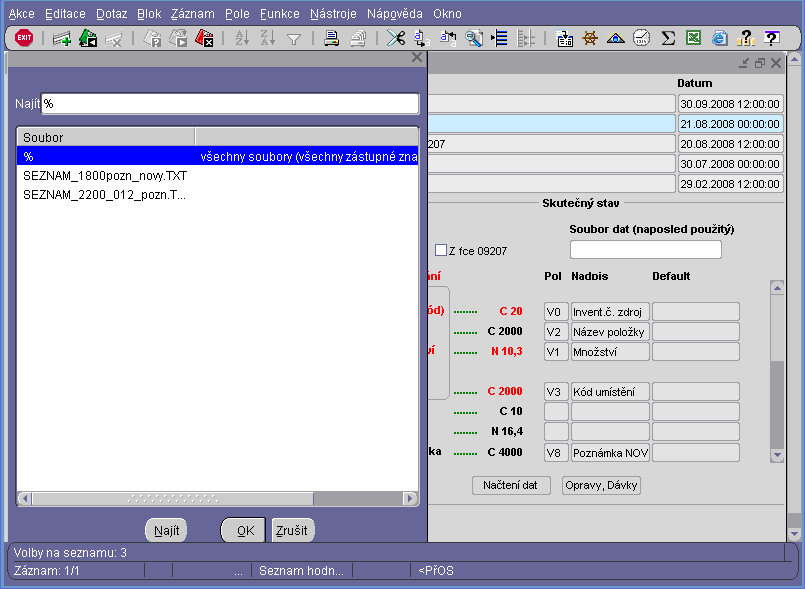Open the Nápověda menu

click(395, 14)
